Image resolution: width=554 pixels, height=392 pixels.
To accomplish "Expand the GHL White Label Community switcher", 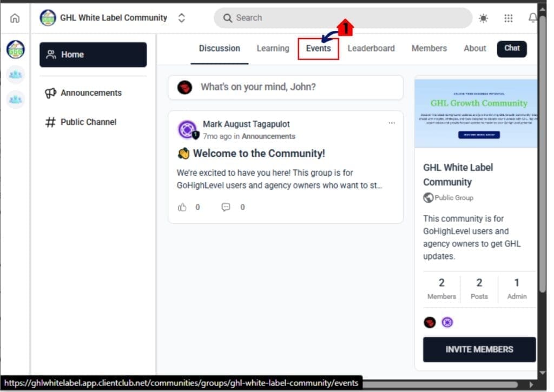I will click(182, 18).
